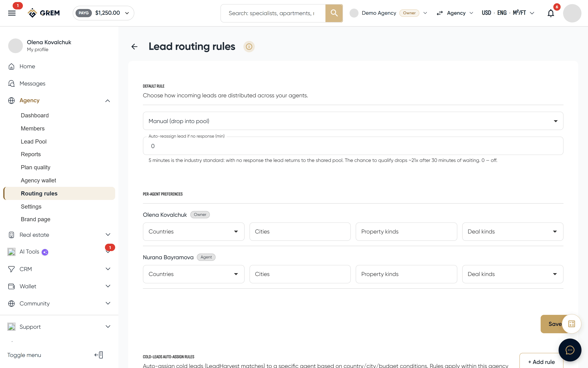Click the gold search magnifier button
Viewport: 588px width, 368px height.
tap(334, 13)
